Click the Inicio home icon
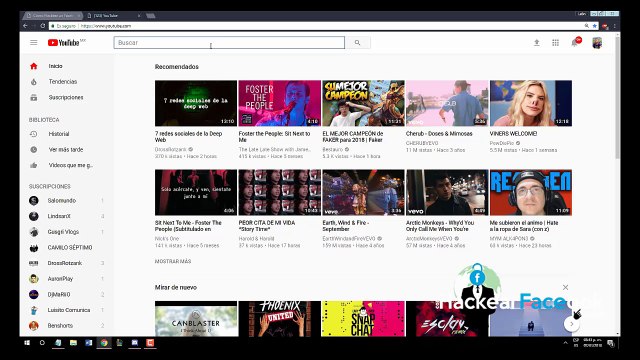The width and height of the screenshot is (640, 360). [33, 66]
